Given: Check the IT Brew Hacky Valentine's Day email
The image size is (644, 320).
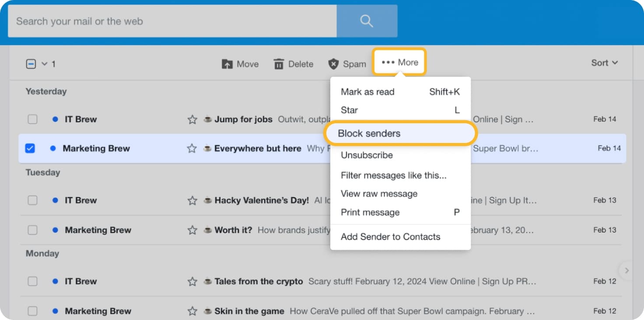Looking at the screenshot, I should (x=32, y=200).
